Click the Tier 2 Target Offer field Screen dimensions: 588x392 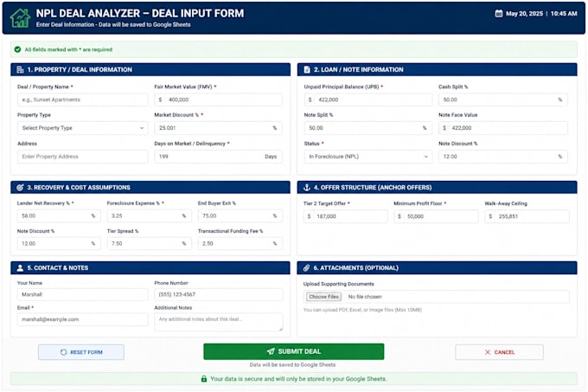(345, 216)
